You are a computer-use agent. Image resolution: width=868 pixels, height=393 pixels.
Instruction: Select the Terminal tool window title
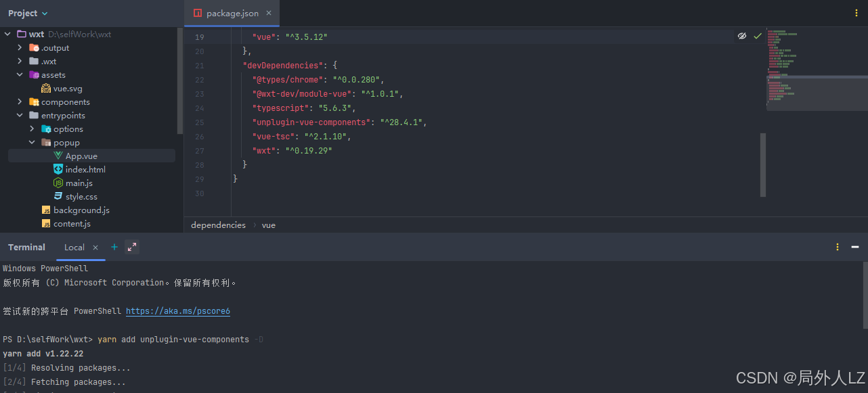pos(26,247)
